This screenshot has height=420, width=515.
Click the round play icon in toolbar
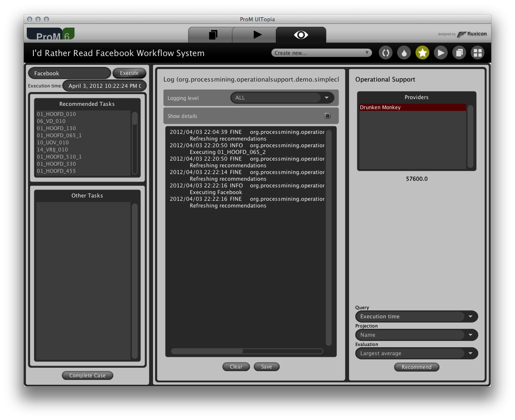pyautogui.click(x=441, y=53)
